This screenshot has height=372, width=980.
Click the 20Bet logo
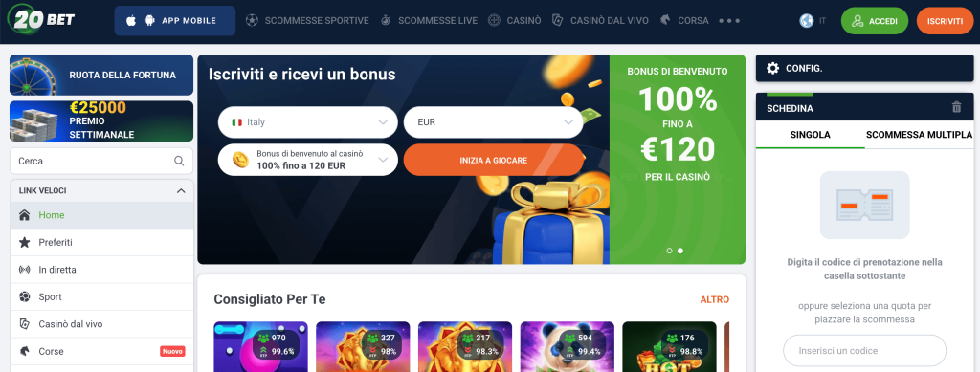[x=41, y=19]
